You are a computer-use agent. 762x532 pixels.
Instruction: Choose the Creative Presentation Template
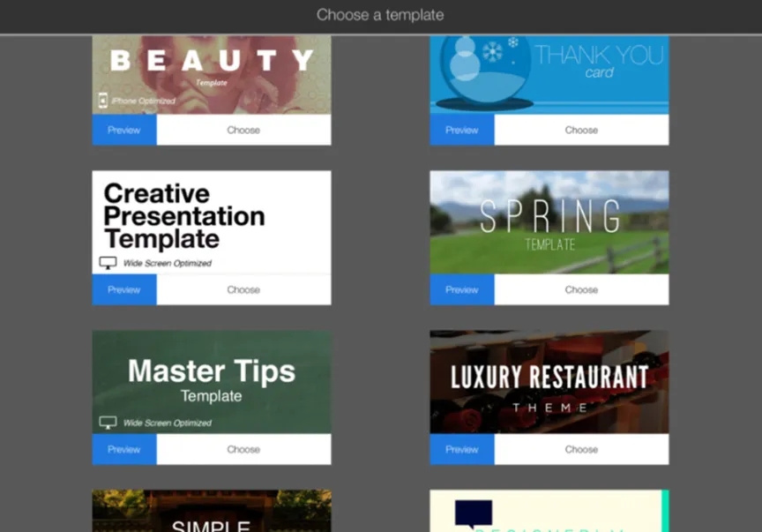click(243, 290)
